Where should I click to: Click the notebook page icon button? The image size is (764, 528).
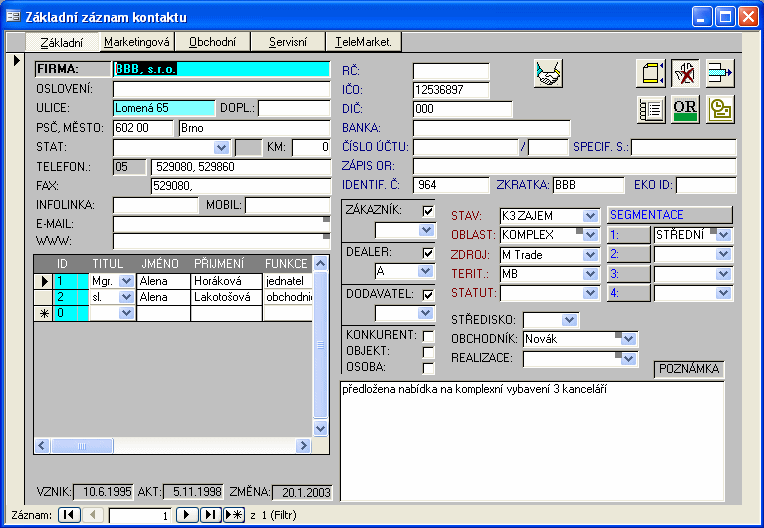650,74
